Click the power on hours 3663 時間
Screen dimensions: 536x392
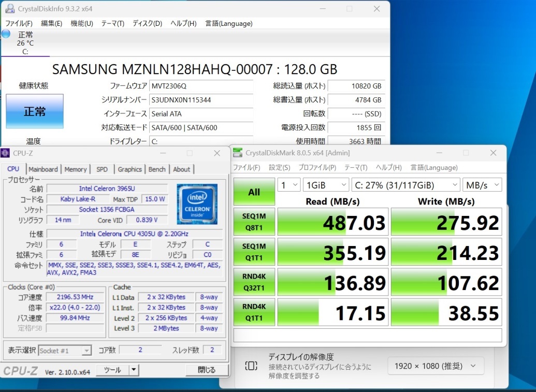click(356, 141)
